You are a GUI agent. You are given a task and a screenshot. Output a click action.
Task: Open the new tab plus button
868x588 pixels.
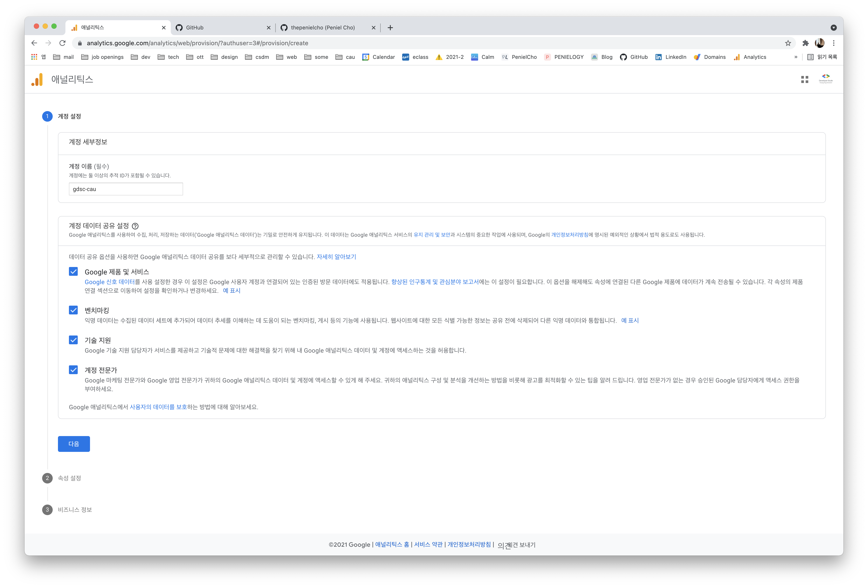[390, 28]
